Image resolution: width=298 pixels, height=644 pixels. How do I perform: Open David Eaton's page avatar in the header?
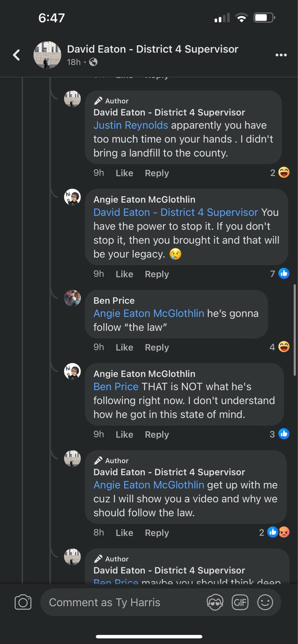(47, 55)
